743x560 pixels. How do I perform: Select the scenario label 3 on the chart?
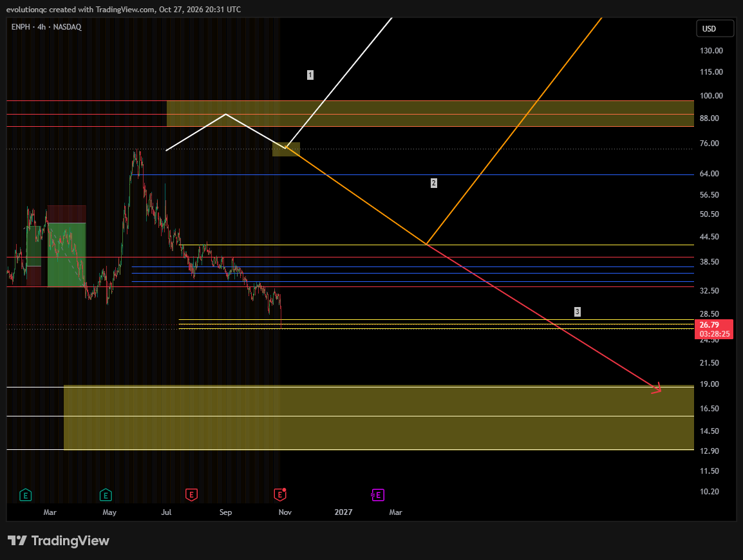[577, 312]
